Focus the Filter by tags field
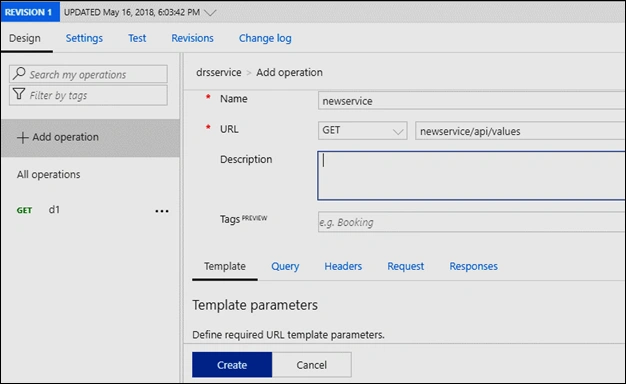626x384 pixels. (x=88, y=95)
